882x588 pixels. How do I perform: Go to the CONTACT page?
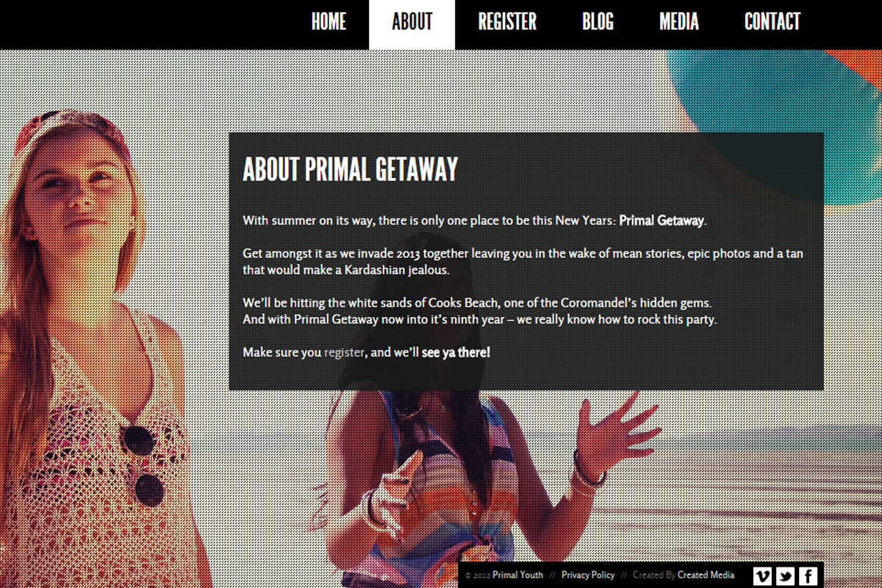772,22
